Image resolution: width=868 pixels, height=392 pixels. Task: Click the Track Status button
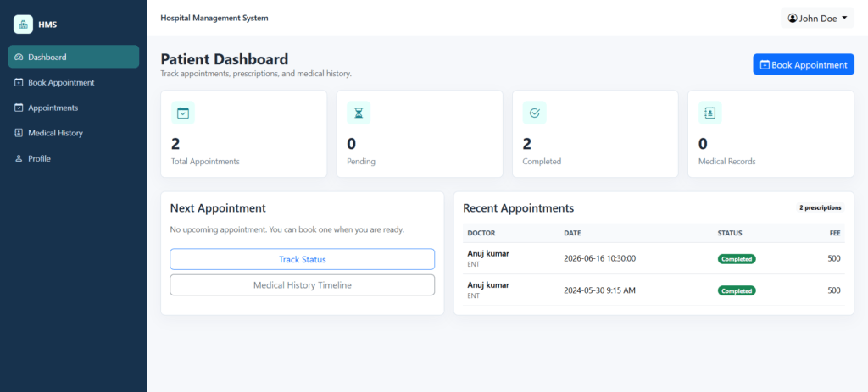point(303,259)
